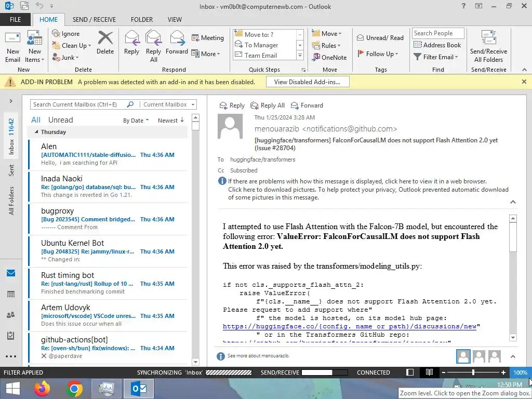The height and width of the screenshot is (399, 532).
Task: Open the Move dropdown
Action: click(327, 33)
